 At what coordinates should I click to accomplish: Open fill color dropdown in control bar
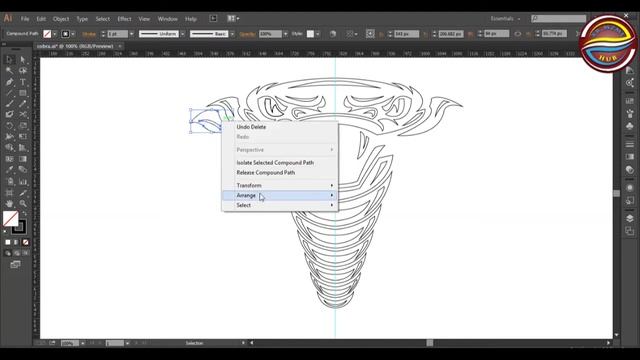click(x=55, y=34)
